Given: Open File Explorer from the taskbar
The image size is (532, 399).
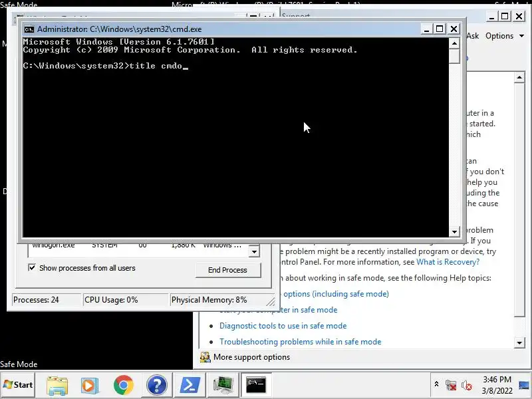Looking at the screenshot, I should pyautogui.click(x=57, y=385).
